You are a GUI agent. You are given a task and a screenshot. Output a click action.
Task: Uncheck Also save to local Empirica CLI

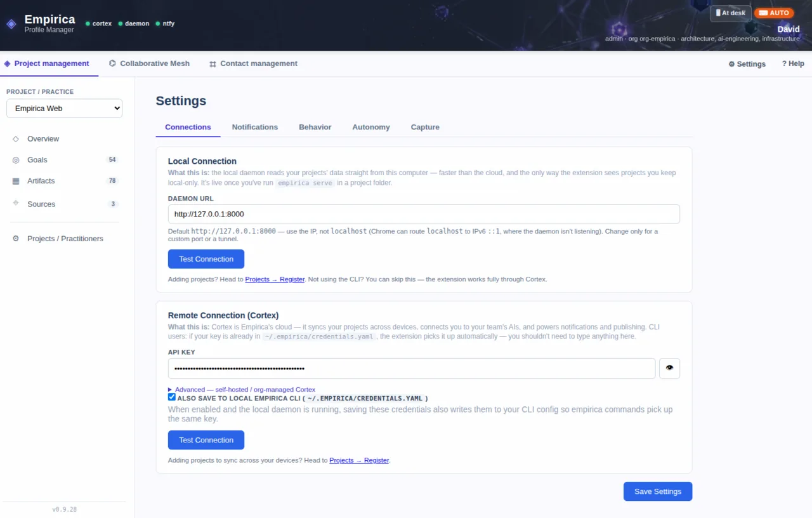[x=172, y=397]
